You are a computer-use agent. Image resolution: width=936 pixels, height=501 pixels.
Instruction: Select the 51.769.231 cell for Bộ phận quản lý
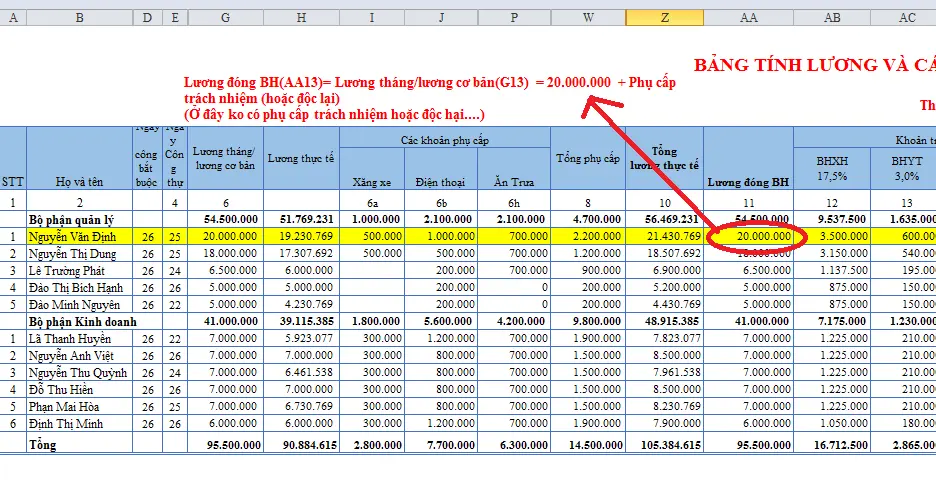coord(301,220)
